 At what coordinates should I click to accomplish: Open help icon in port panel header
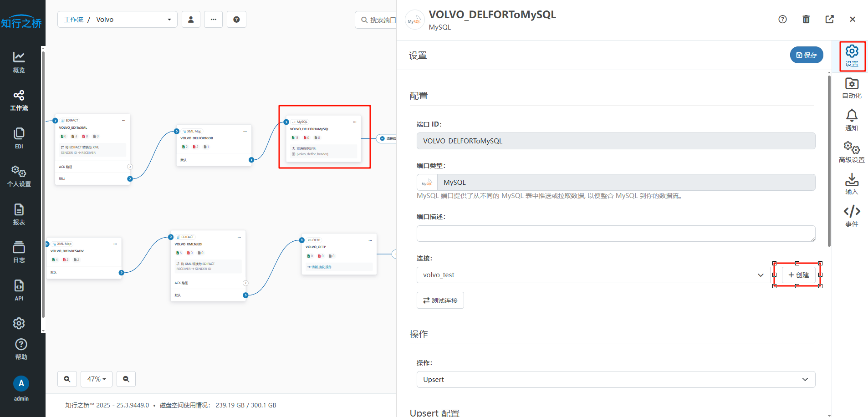click(x=782, y=19)
